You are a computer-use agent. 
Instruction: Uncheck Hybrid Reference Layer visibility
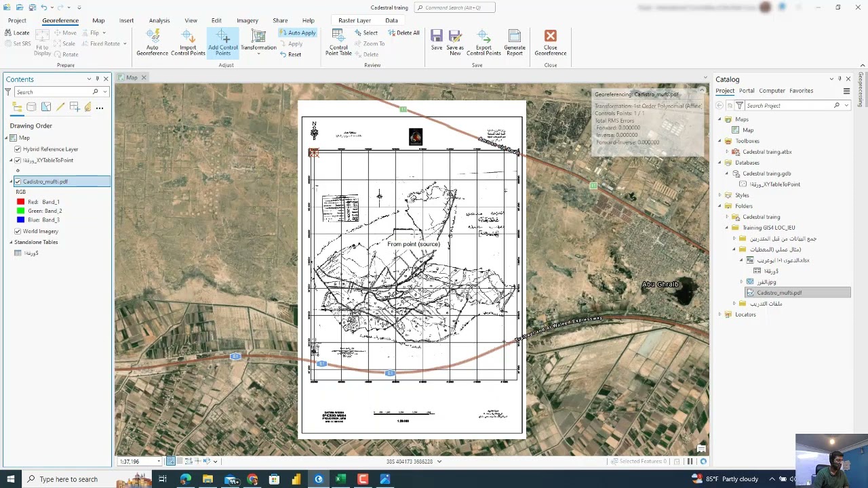tap(18, 149)
